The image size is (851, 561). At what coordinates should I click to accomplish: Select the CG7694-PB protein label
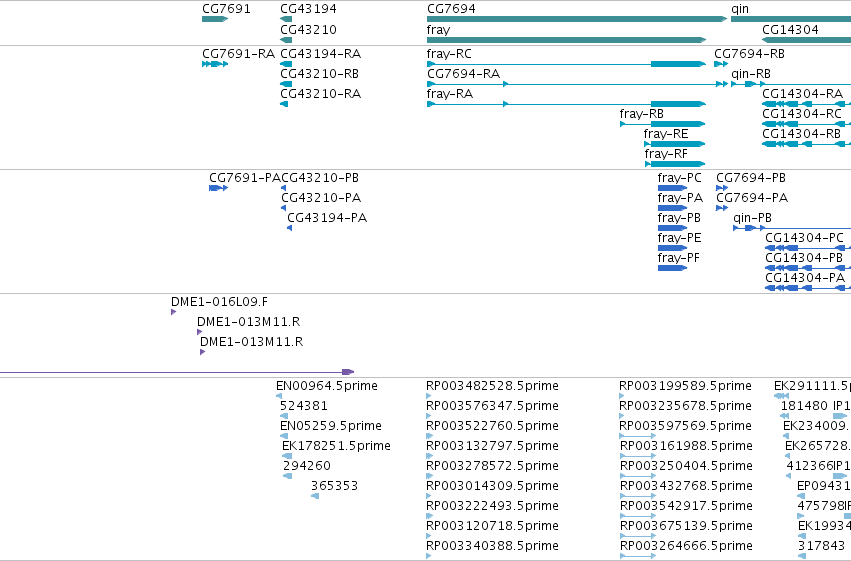click(751, 178)
